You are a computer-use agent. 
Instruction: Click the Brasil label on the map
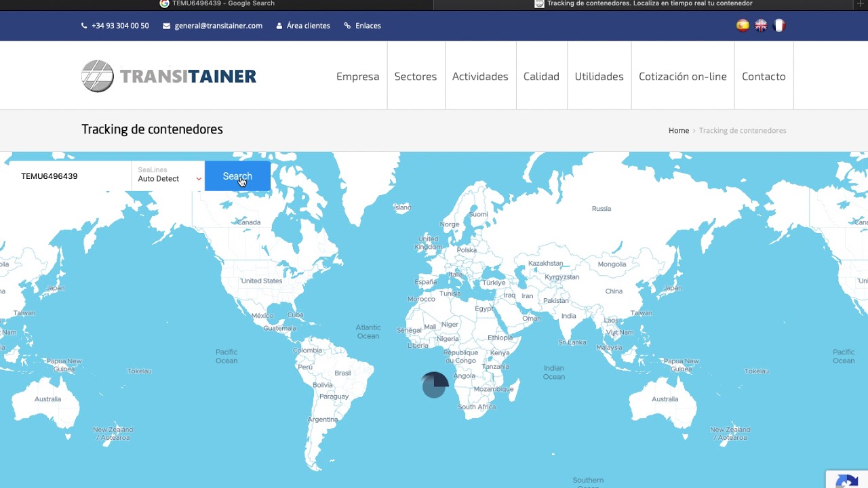click(x=343, y=373)
